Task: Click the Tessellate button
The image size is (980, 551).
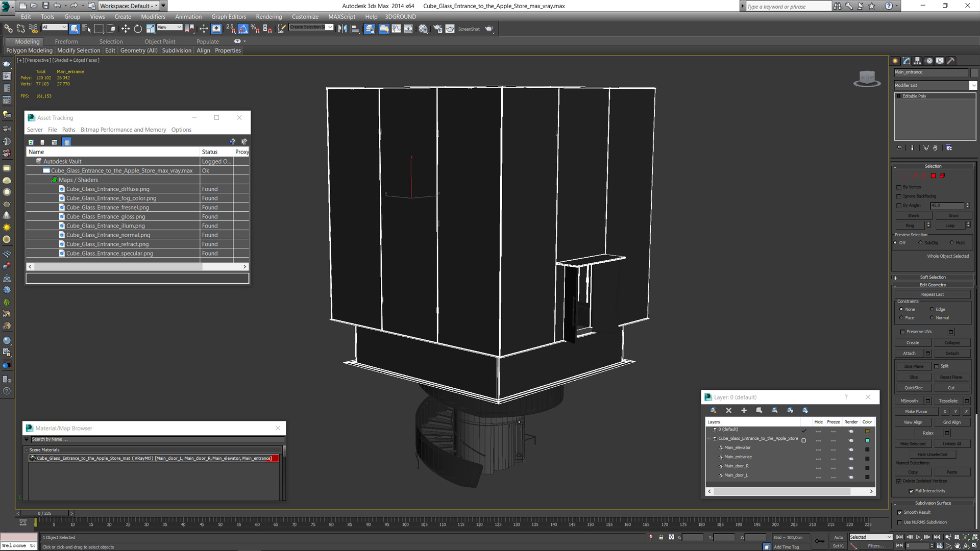Action: (948, 401)
